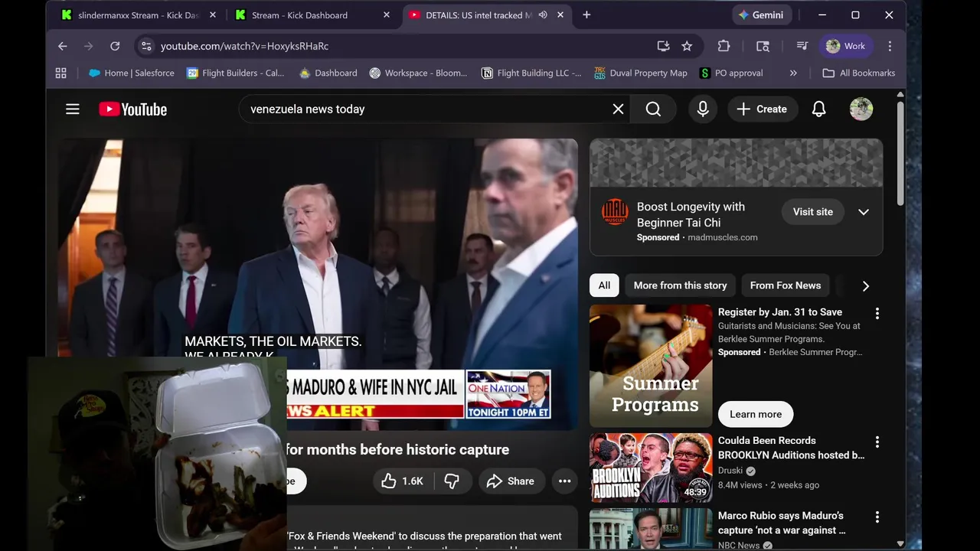Screen dimensions: 980x551
Task: Select the All filter chip
Action: click(x=604, y=285)
